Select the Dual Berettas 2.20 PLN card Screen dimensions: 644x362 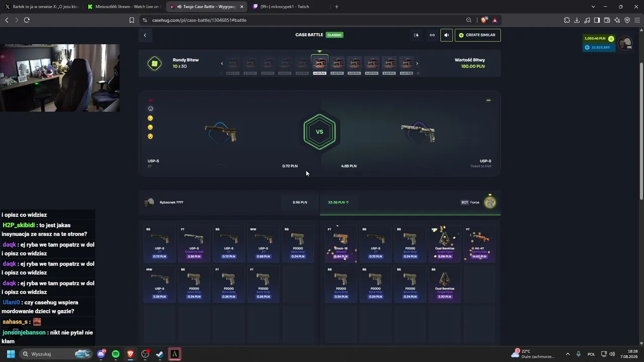pyautogui.click(x=445, y=284)
